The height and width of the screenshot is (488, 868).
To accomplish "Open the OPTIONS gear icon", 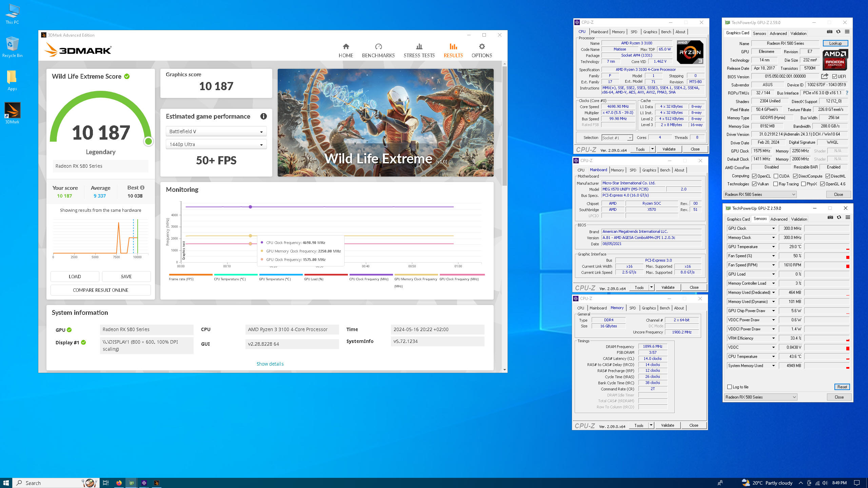I will pyautogui.click(x=482, y=46).
